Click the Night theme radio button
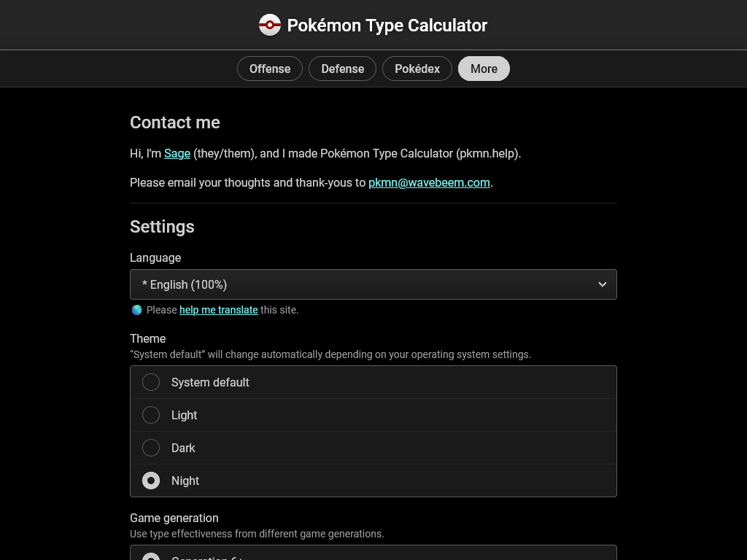The image size is (747, 560). [x=151, y=481]
